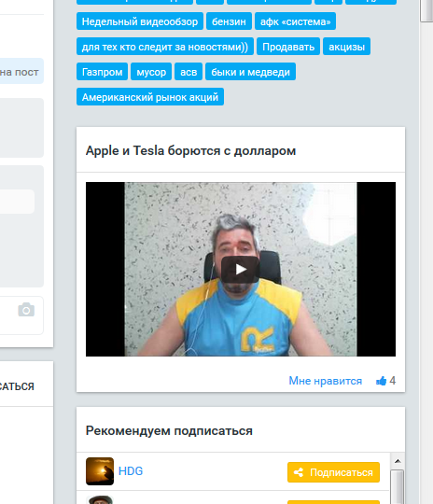Screen dimensions: 433x504
Task: Click the Рекомендуем подписаться heading
Action: (169, 430)
